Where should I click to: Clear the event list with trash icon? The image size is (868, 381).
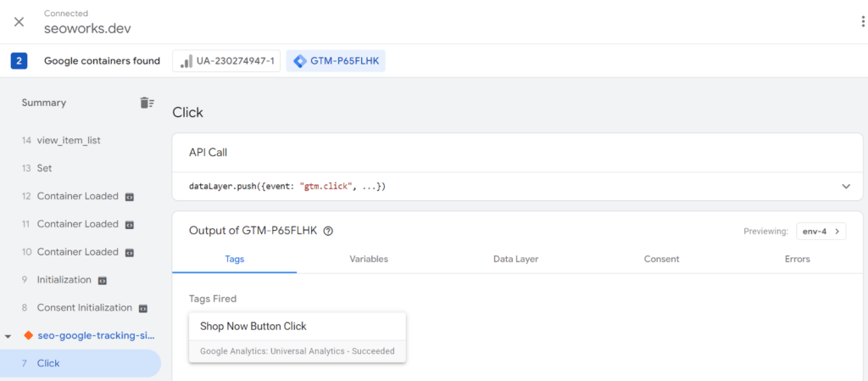[147, 103]
